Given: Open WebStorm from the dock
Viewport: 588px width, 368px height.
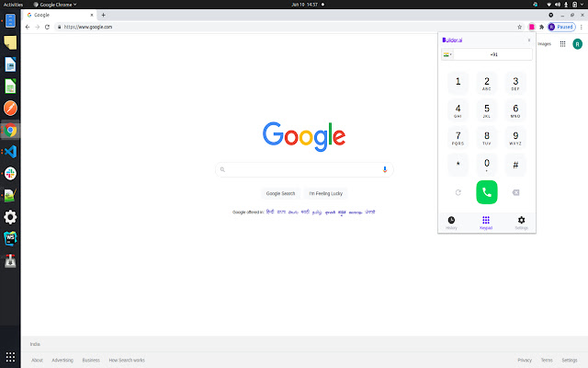Looking at the screenshot, I should (10, 238).
